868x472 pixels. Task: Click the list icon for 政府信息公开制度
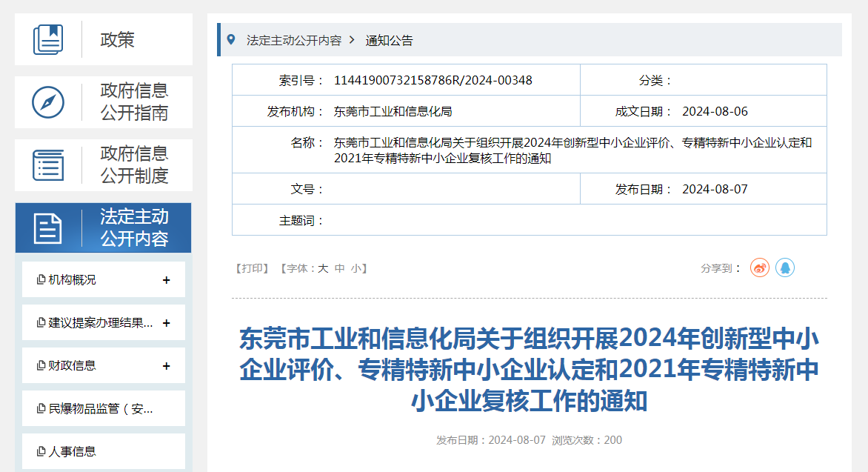pyautogui.click(x=48, y=165)
